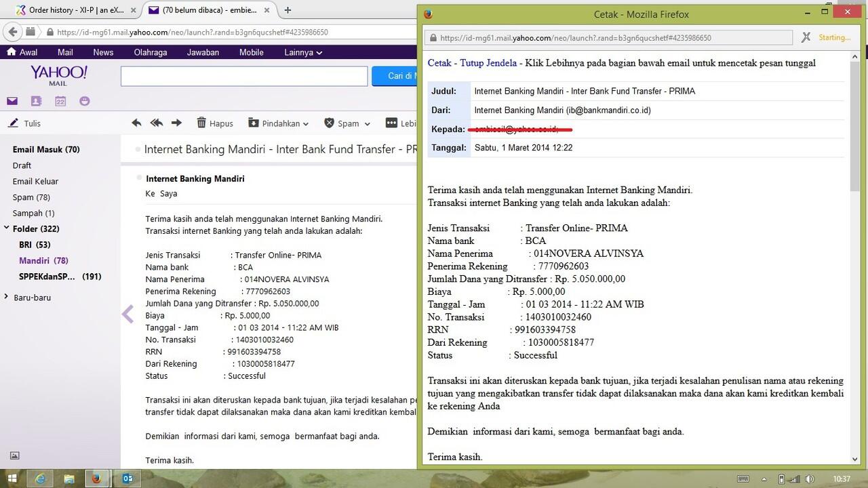Switch to Firefox on the taskbar
The width and height of the screenshot is (868, 488).
click(96, 479)
